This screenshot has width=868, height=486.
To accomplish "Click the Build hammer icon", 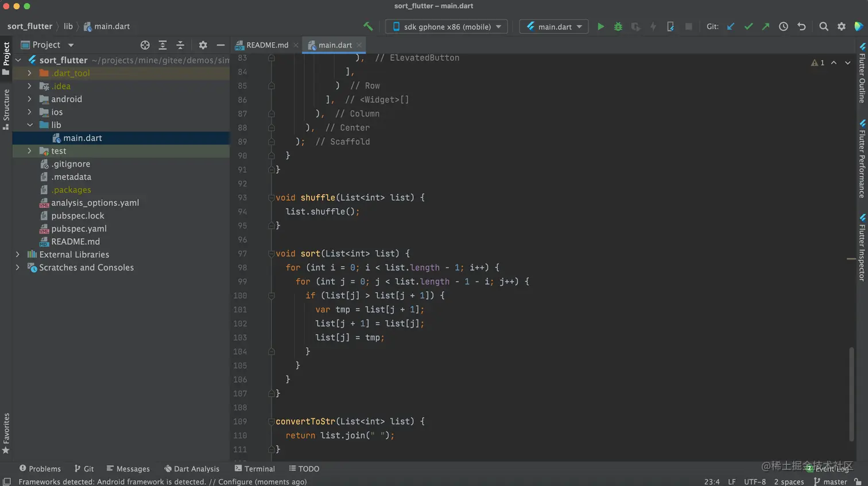I will 368,26.
